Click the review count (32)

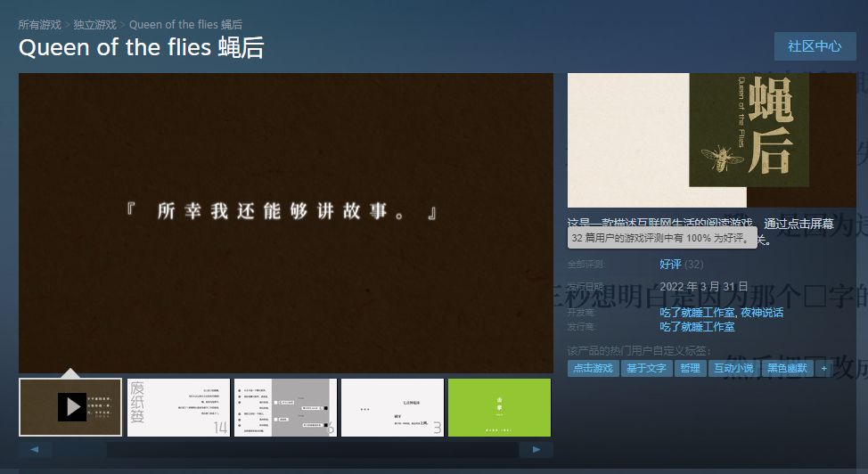point(694,264)
